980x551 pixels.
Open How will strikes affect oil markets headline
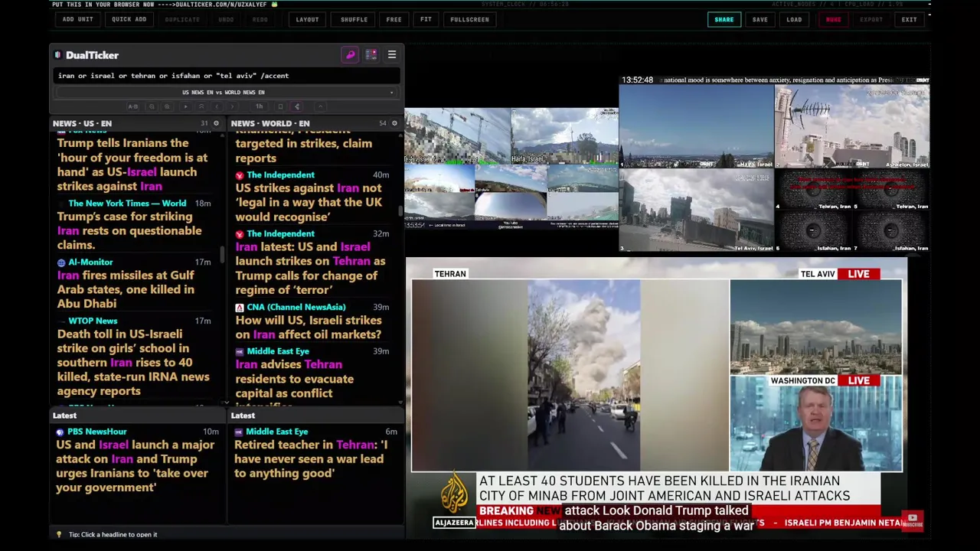309,327
